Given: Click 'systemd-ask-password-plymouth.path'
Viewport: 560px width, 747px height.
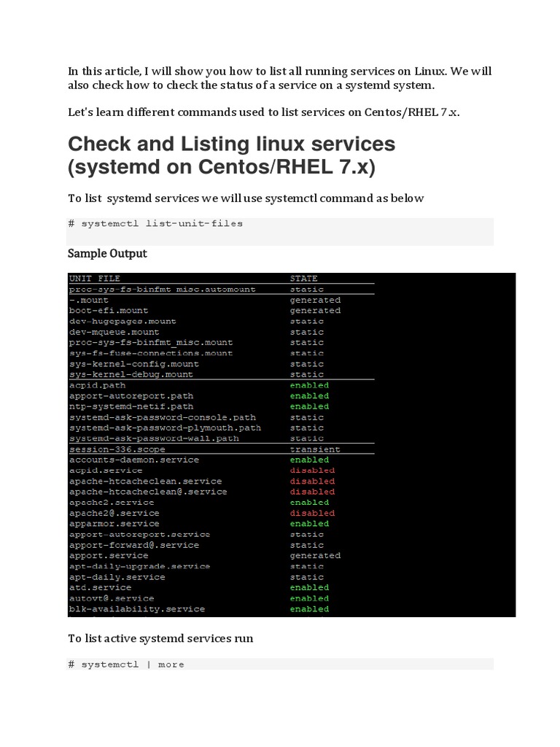Looking at the screenshot, I should coord(166,427).
